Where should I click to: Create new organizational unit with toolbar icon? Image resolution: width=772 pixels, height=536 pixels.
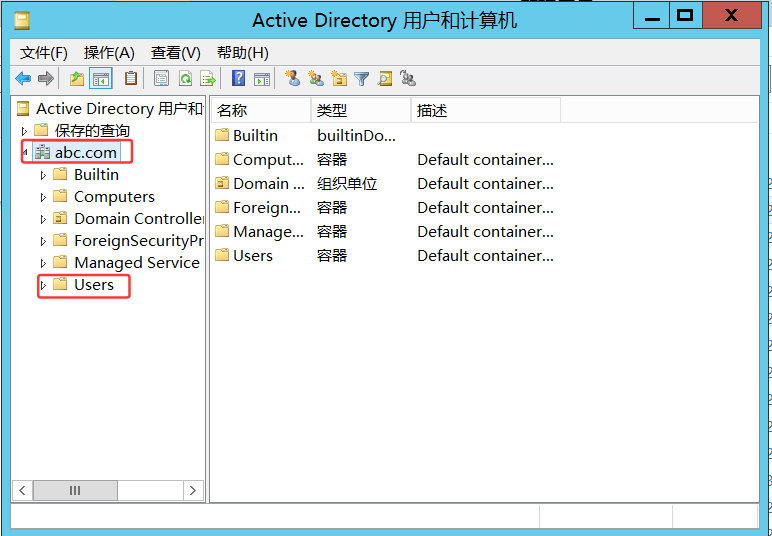339,78
